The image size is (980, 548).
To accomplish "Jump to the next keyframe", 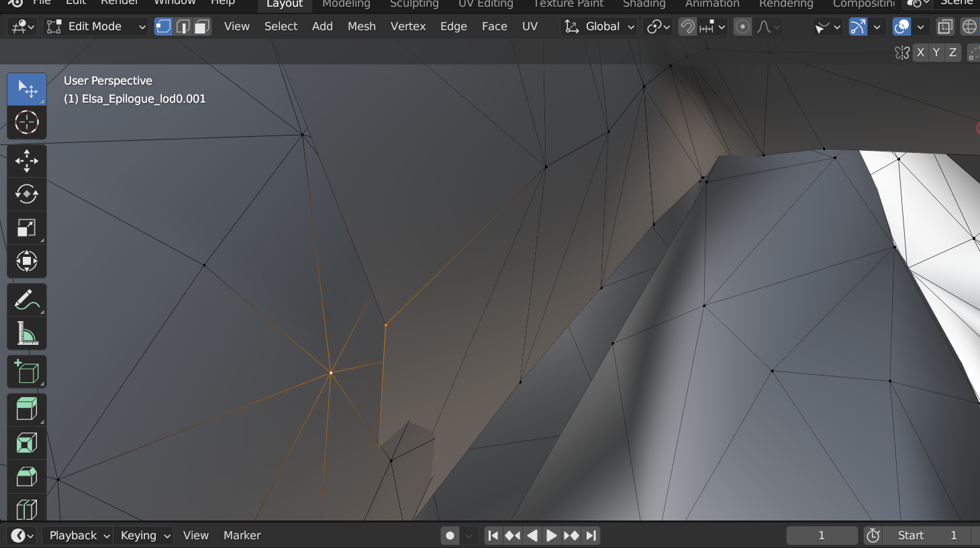I will [x=571, y=535].
